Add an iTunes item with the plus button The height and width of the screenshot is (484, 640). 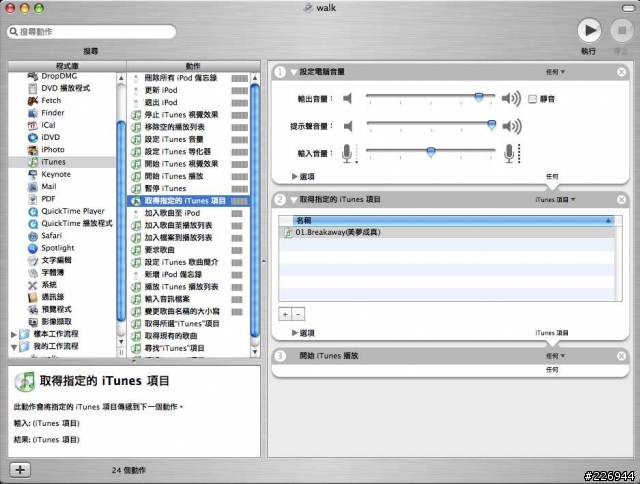tap(285, 314)
